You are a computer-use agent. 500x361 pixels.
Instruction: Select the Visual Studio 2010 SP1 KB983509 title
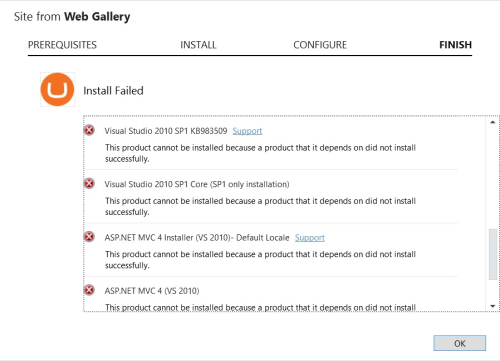click(x=166, y=131)
